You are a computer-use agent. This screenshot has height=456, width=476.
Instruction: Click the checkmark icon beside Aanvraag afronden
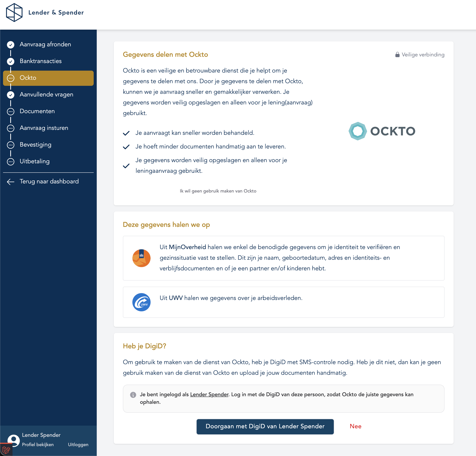coord(11,44)
